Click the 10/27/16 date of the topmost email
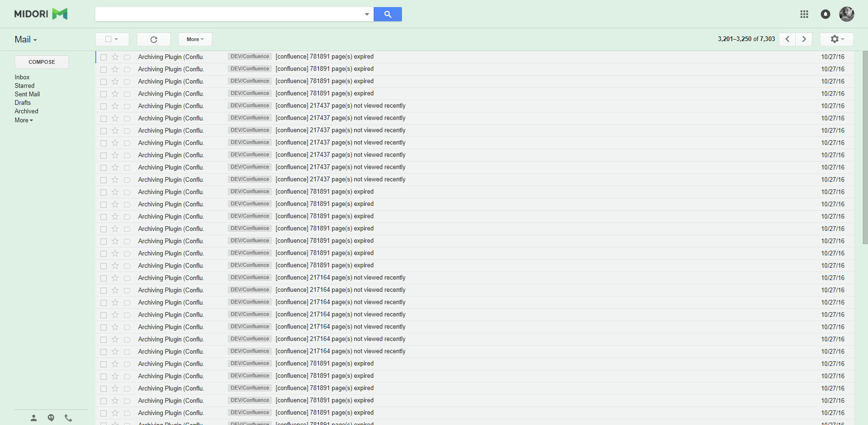868x425 pixels. [833, 57]
